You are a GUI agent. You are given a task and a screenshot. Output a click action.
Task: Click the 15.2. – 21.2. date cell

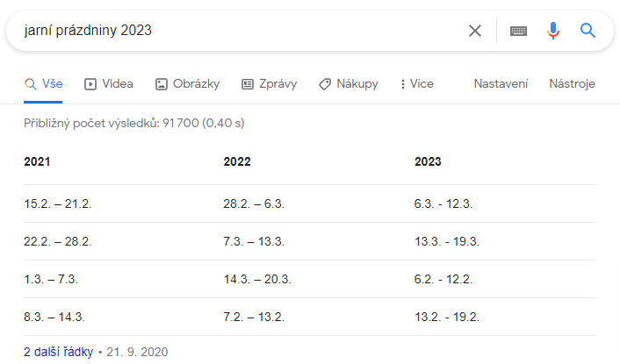[x=57, y=203]
